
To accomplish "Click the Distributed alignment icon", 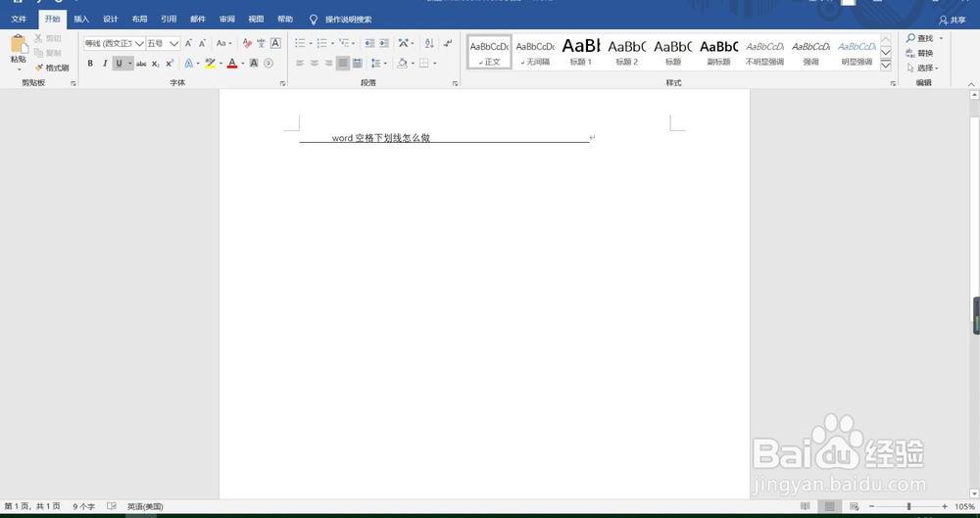I will click(x=358, y=63).
